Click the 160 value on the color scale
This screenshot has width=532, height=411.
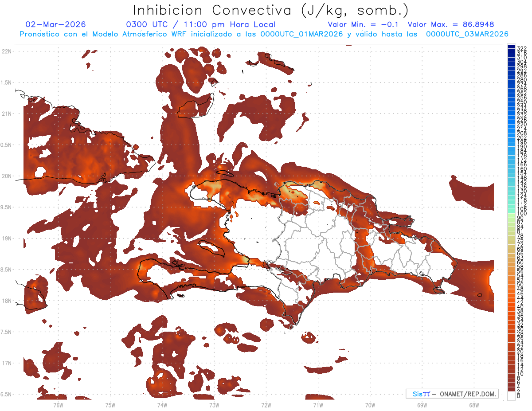tap(522, 169)
